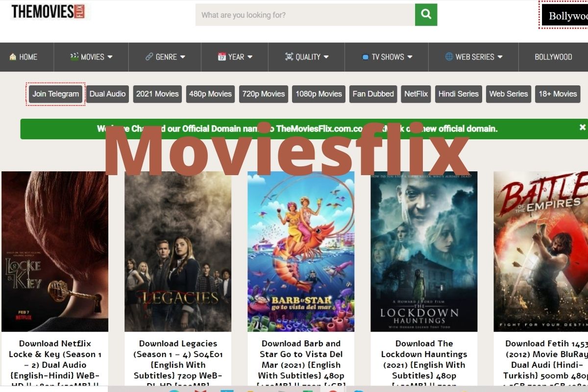The image size is (588, 392).
Task: Open The Lockdown Hauntings poster
Action: pos(424,251)
